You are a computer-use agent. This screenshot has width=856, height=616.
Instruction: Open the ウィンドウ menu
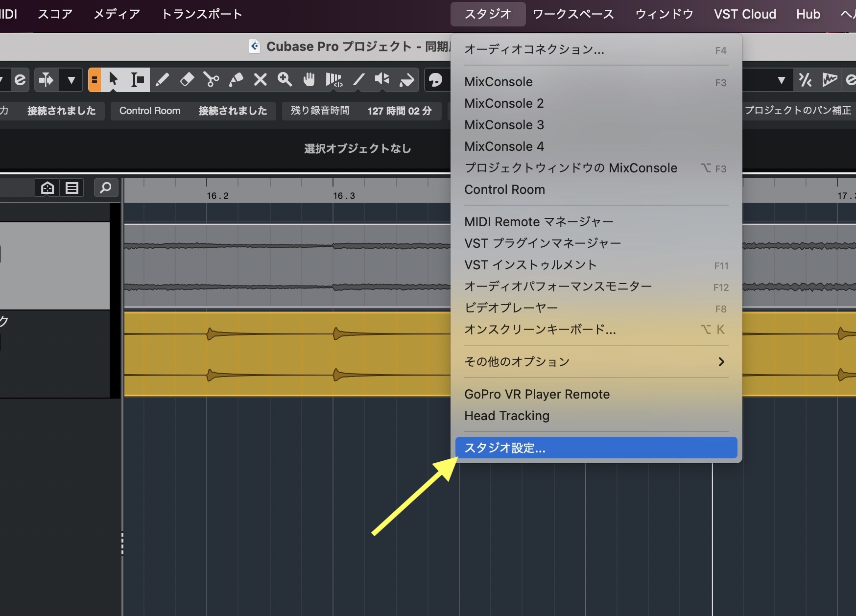point(665,14)
